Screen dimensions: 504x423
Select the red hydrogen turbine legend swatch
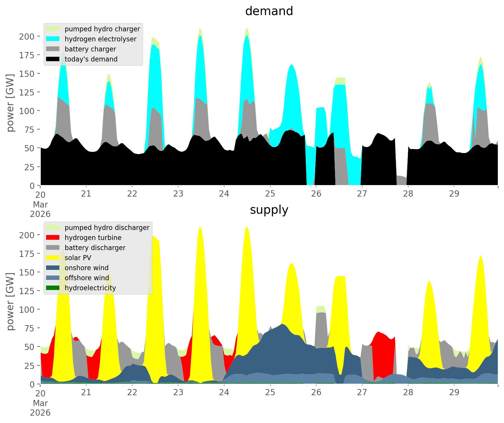[53, 238]
